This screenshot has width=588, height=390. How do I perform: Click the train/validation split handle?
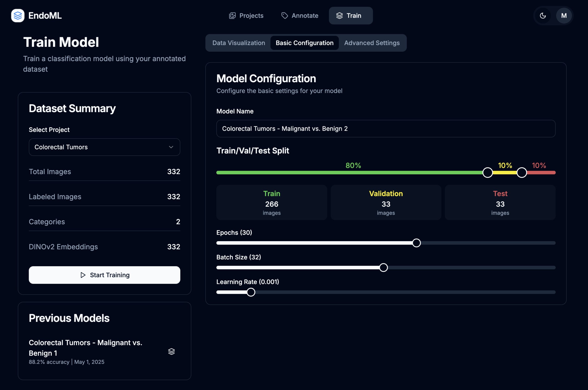tap(488, 173)
